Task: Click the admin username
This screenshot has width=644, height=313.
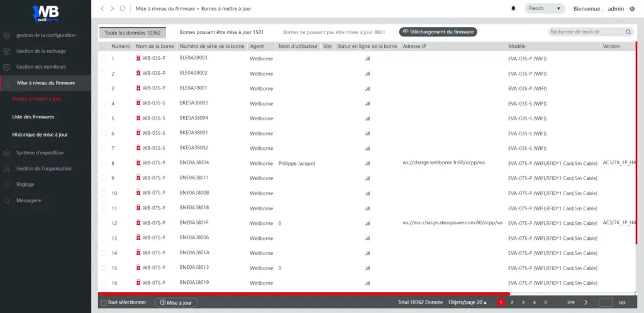Action: coord(616,9)
